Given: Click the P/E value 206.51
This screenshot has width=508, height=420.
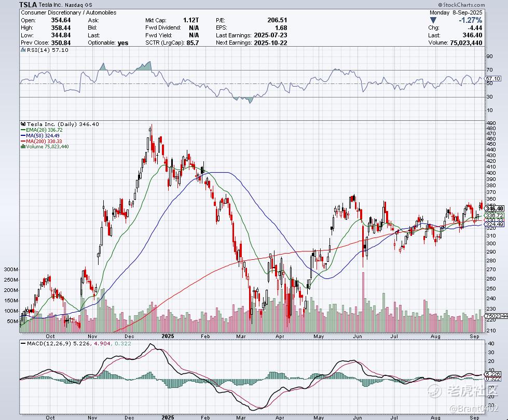Looking at the screenshot, I should [277, 20].
